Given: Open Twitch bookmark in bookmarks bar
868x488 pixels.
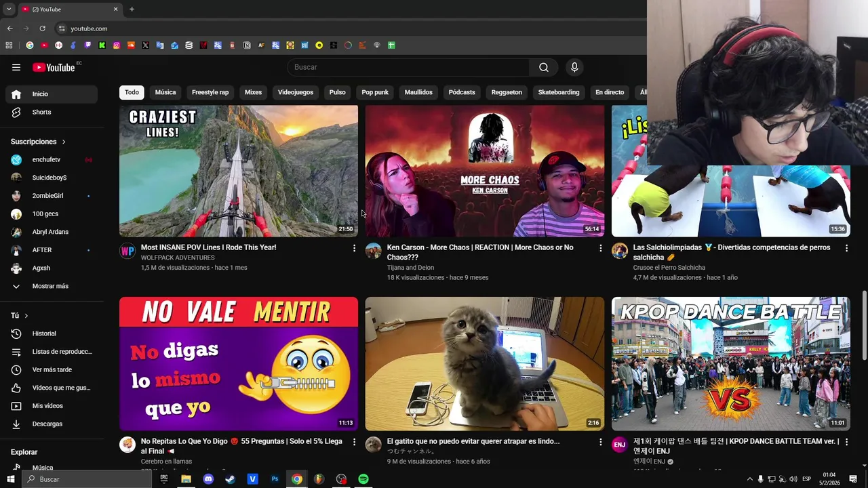Looking at the screenshot, I should point(87,45).
